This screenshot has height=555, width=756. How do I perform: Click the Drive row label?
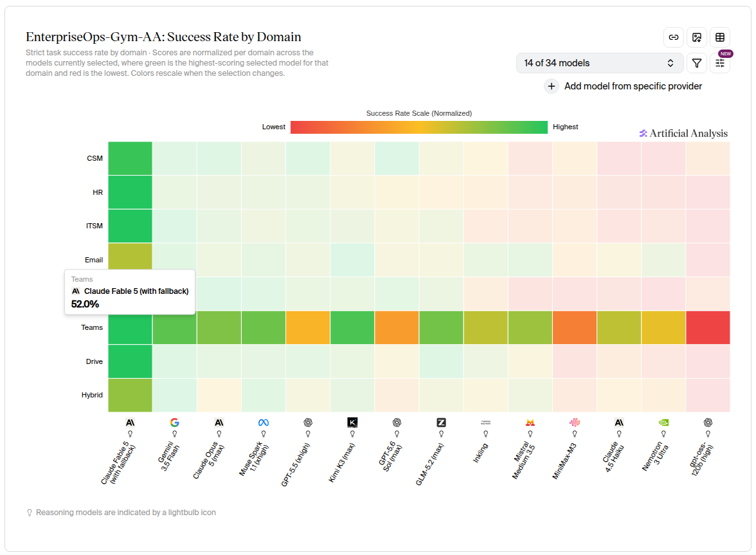click(x=94, y=361)
